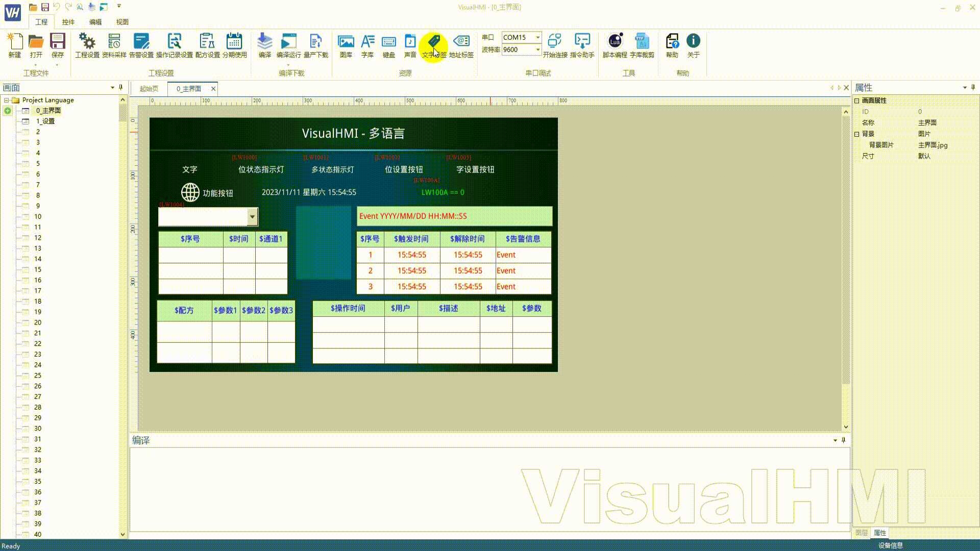Image resolution: width=980 pixels, height=551 pixels.
Task: Switch to the 视图 ribbon tab
Action: [x=122, y=22]
